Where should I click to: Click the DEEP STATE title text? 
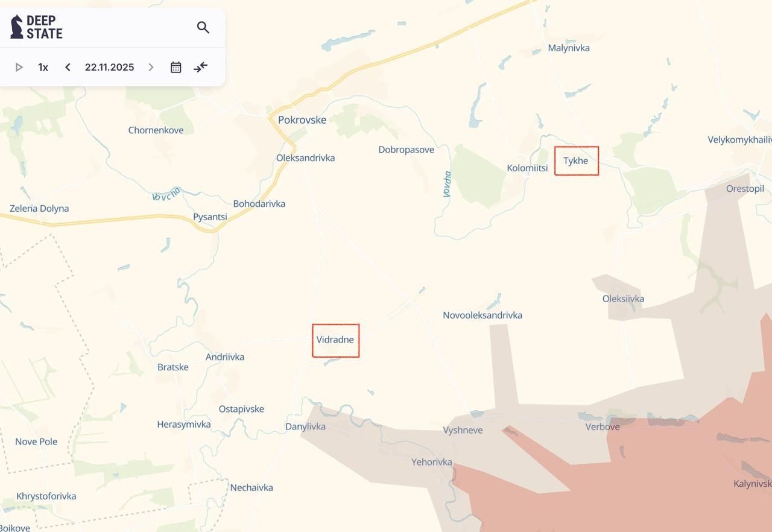click(x=45, y=27)
